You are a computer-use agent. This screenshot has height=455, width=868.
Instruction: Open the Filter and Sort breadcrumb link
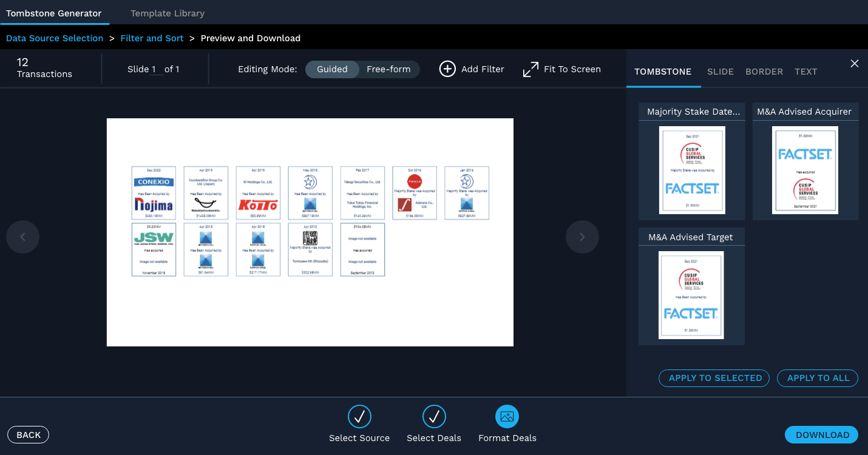[x=152, y=38]
